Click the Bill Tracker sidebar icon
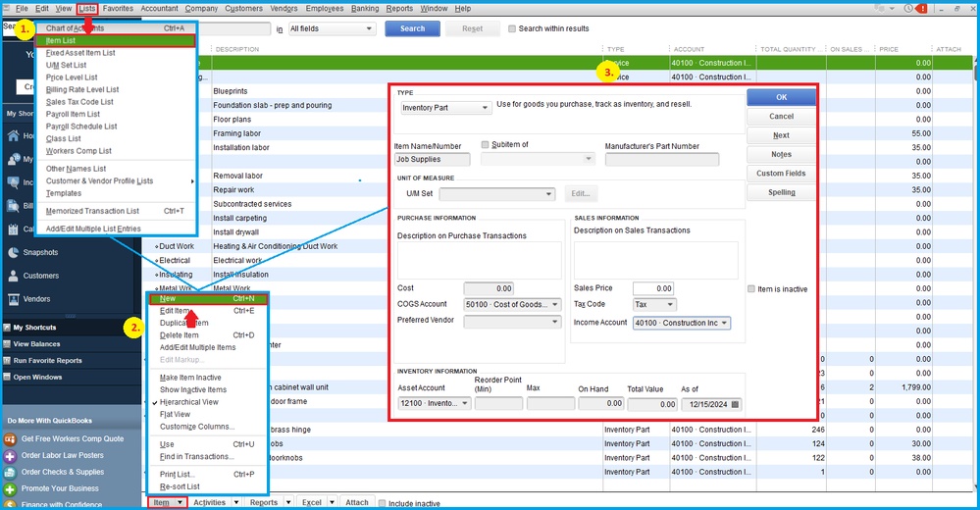This screenshot has height=510, width=980. pyautogui.click(x=13, y=206)
